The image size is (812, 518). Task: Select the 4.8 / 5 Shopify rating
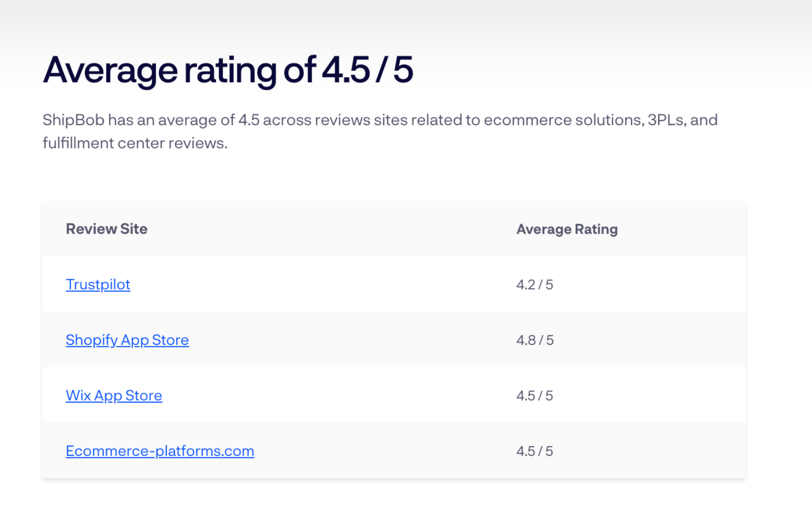point(535,340)
